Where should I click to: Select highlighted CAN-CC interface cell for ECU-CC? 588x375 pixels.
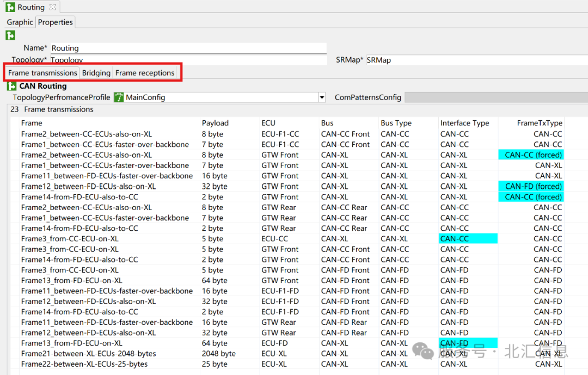point(468,238)
